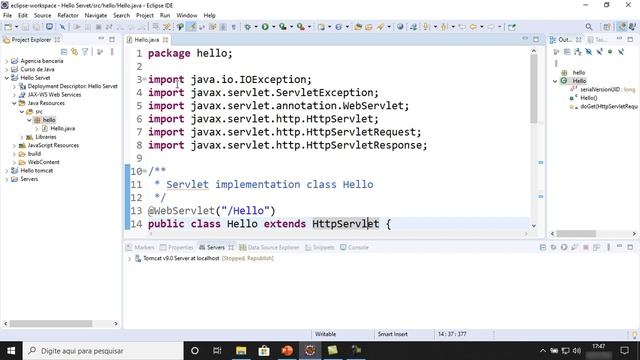Click the Open Perspective toolbar icon
Screen dimensions: 640x360
[607, 27]
